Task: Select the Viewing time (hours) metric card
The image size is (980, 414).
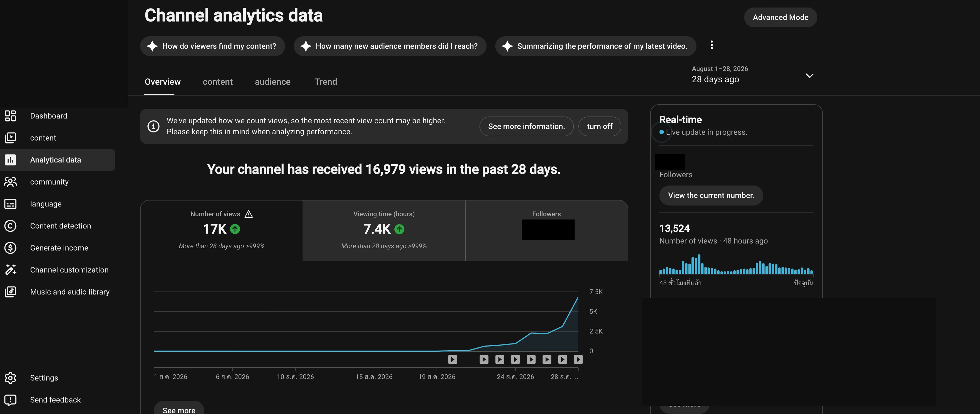Action: pyautogui.click(x=384, y=231)
